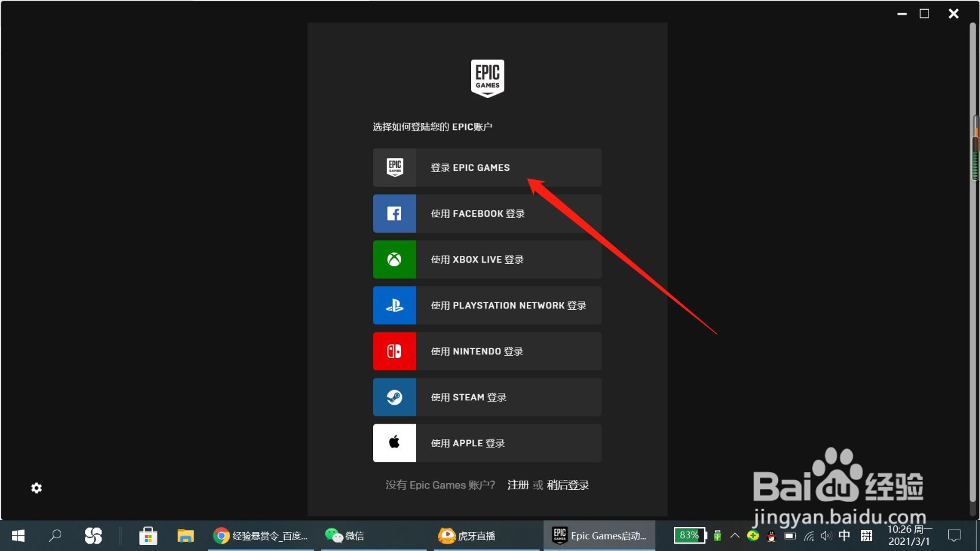Sign in using STEAM 登录
The image size is (980, 551).
487,397
